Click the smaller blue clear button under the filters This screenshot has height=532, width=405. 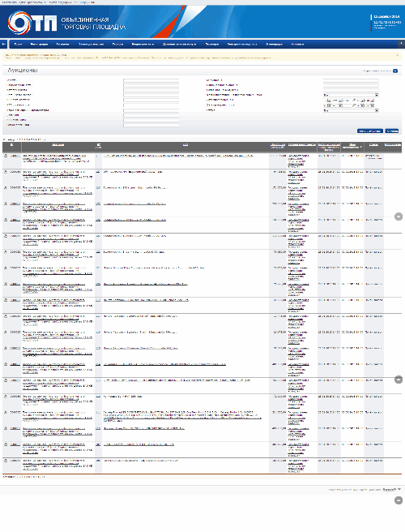coord(392,131)
